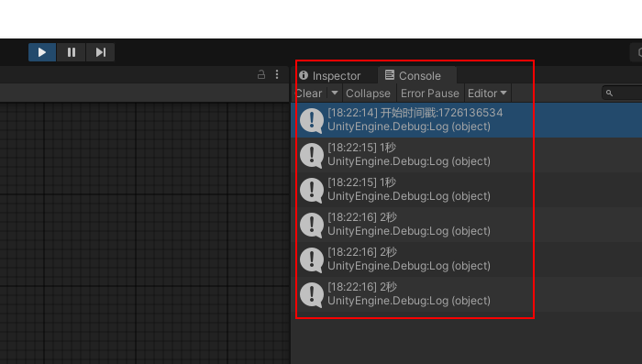Viewport: 642px width, 364px height.
Task: Pause the game with Pause button
Action: pyautogui.click(x=72, y=52)
